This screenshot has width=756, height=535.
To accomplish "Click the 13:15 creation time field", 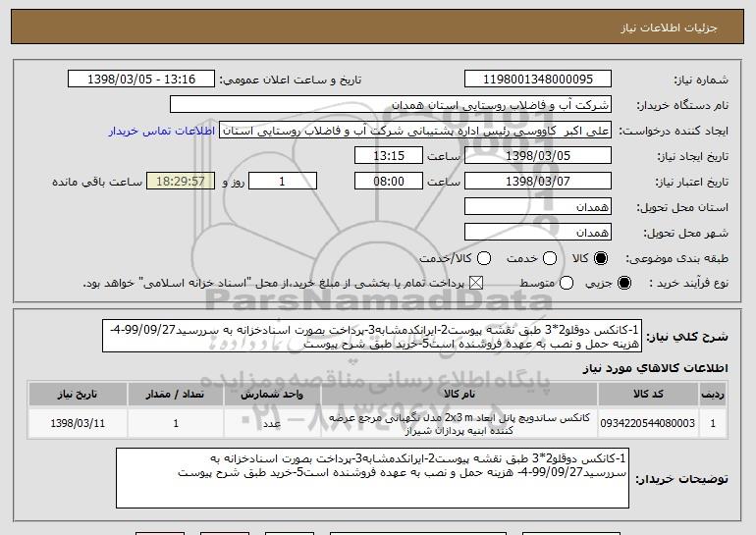I will (389, 156).
